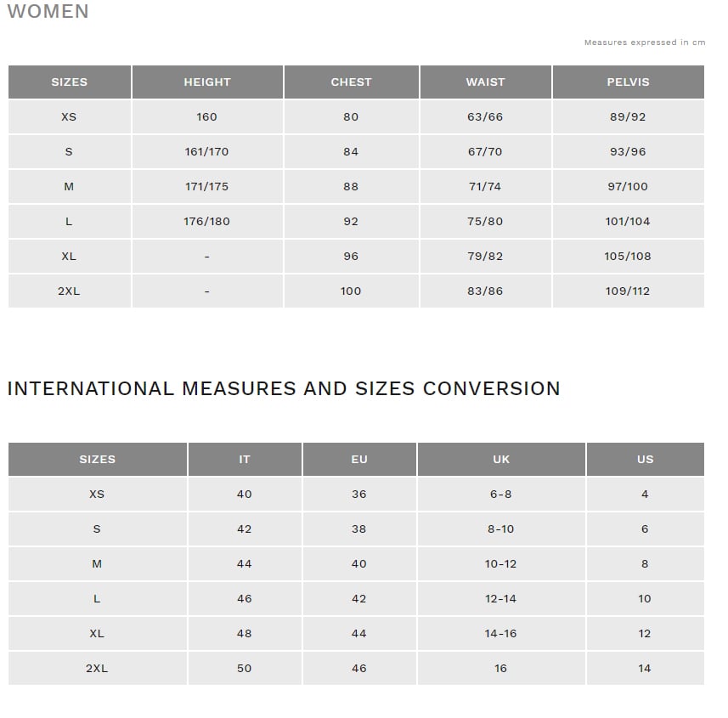Click the EU column header
Screen dimensions: 728x718
click(x=359, y=460)
